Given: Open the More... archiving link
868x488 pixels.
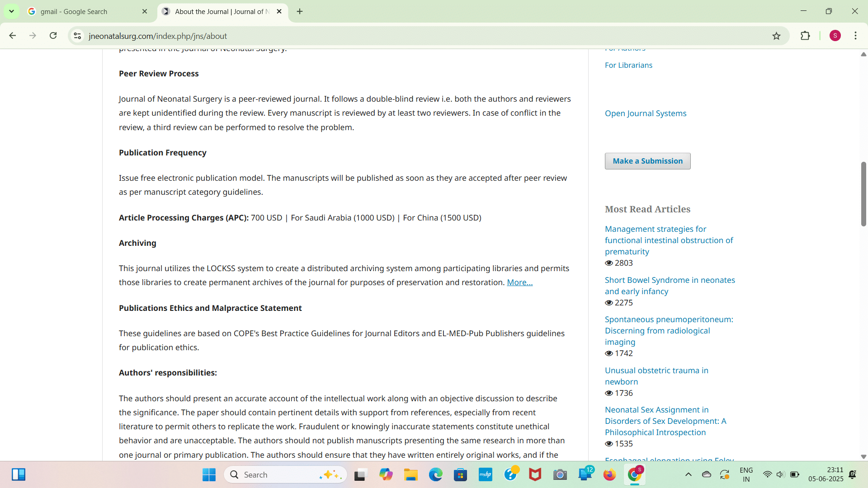Looking at the screenshot, I should point(519,282).
